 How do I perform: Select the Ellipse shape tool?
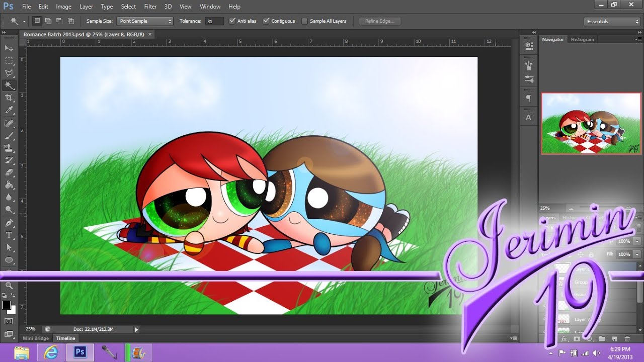[9, 260]
